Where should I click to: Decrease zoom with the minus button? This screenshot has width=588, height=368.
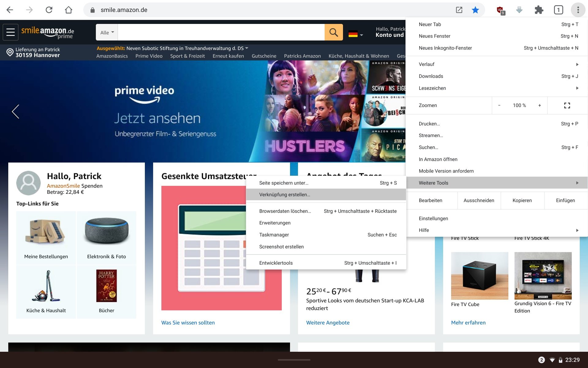pos(499,105)
